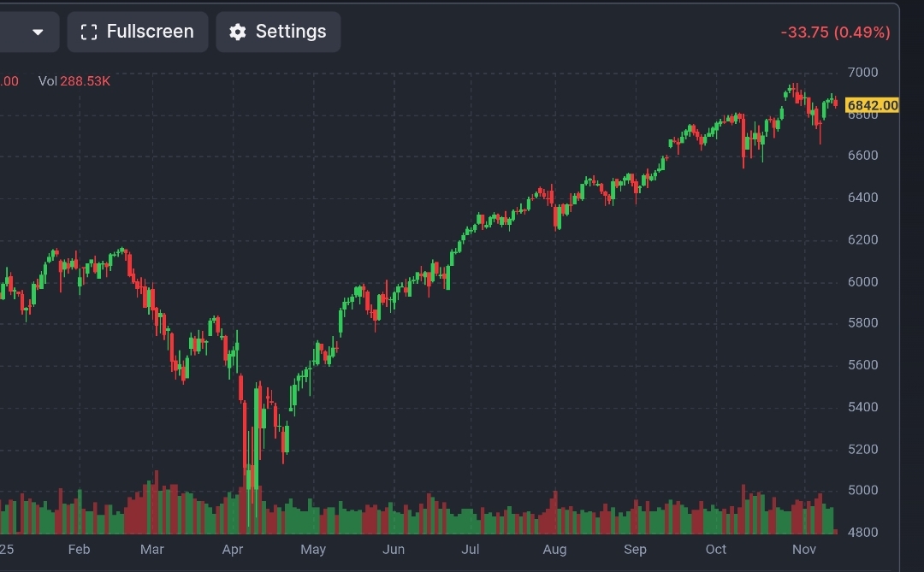The width and height of the screenshot is (924, 572).
Task: Click the 6000 price axis label
Action: pyautogui.click(x=862, y=281)
